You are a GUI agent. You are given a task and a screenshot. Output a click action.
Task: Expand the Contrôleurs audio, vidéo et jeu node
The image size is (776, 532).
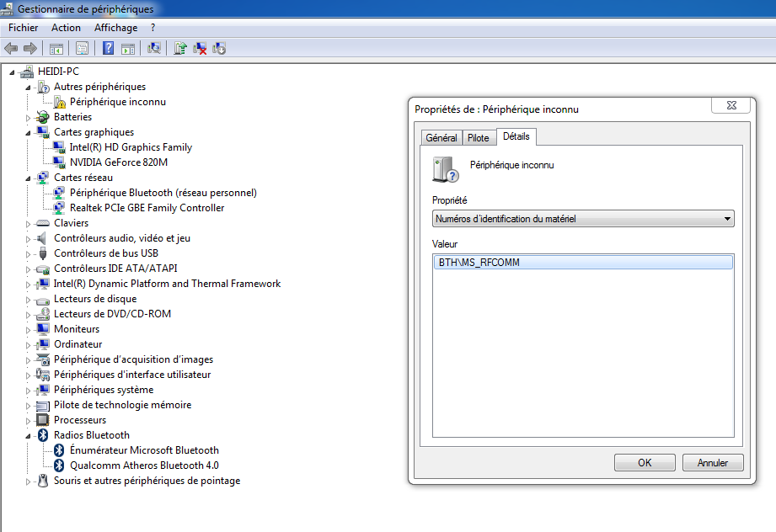(x=28, y=239)
